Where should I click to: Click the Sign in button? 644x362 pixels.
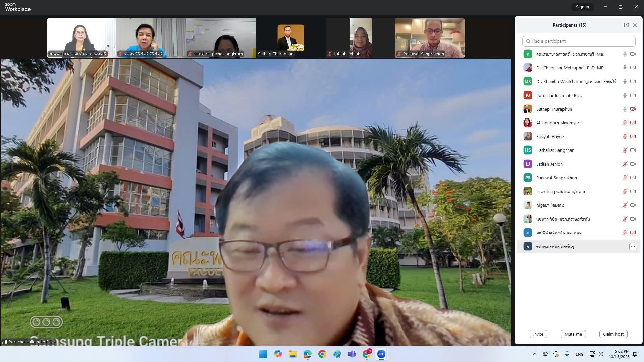coord(582,7)
